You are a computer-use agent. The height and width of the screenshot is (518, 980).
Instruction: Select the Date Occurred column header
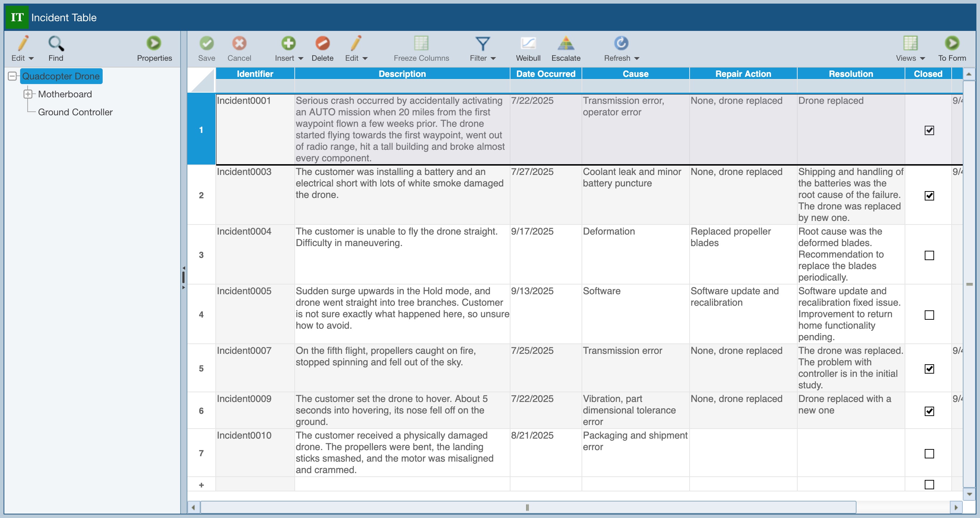pyautogui.click(x=545, y=74)
